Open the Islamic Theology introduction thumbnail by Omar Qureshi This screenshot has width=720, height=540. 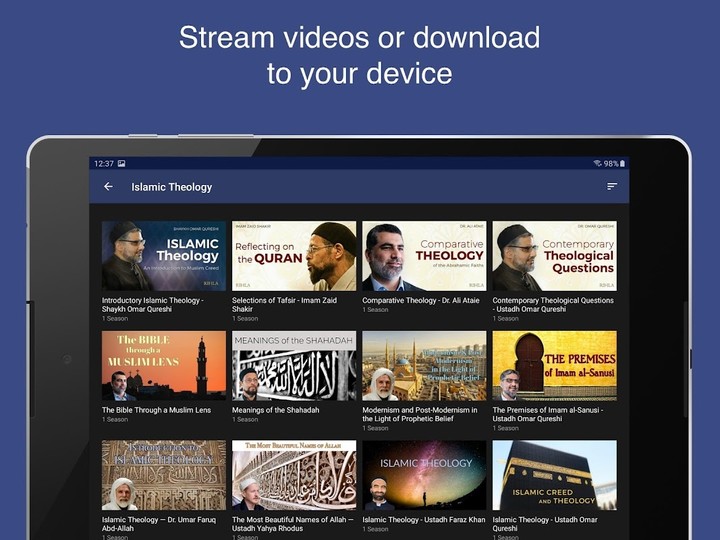click(x=164, y=256)
